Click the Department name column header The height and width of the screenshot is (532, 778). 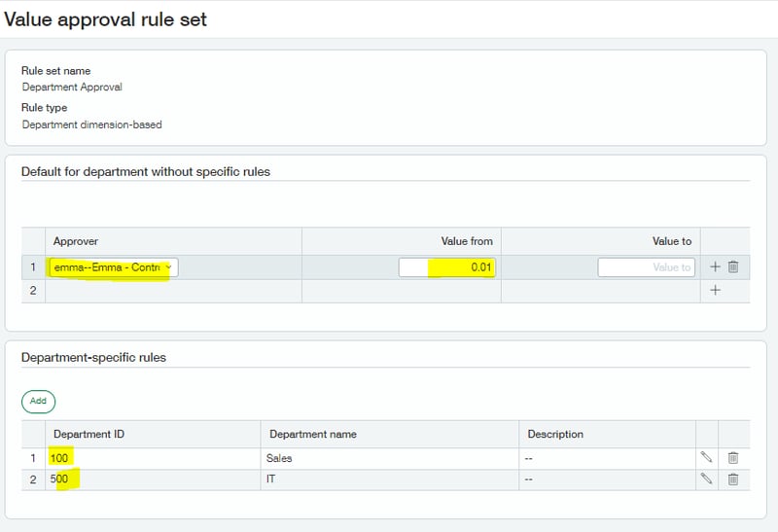click(x=313, y=434)
